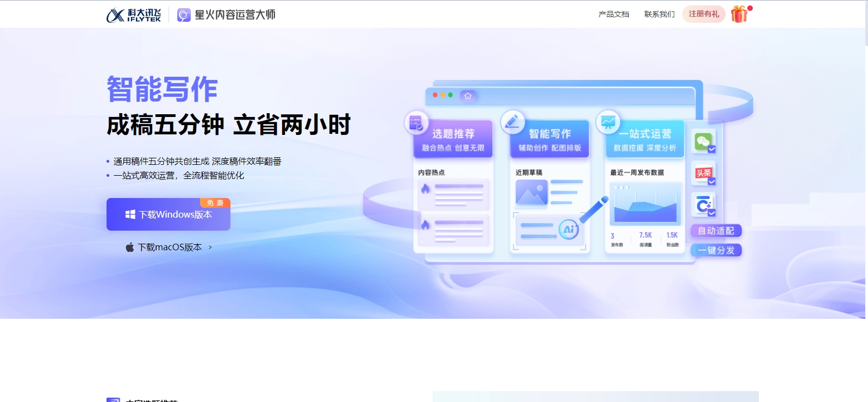Click the 头条 platform icon in illustration

703,172
